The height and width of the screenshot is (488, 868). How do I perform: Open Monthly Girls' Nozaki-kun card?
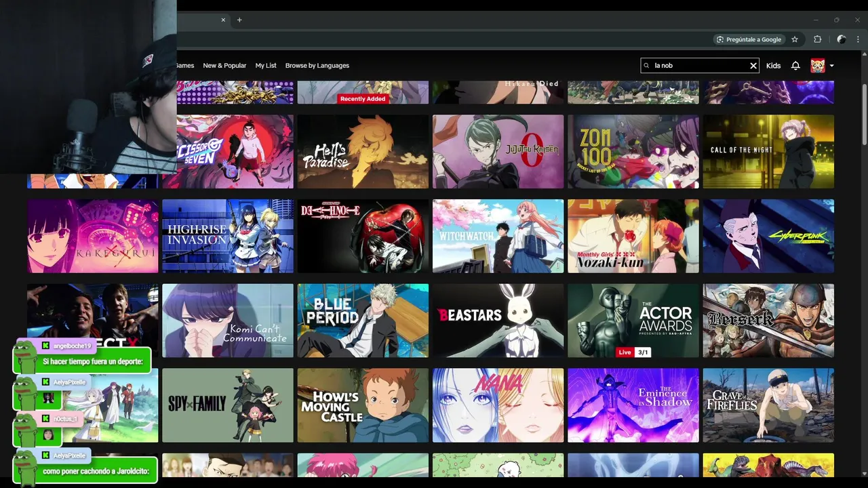click(x=633, y=236)
